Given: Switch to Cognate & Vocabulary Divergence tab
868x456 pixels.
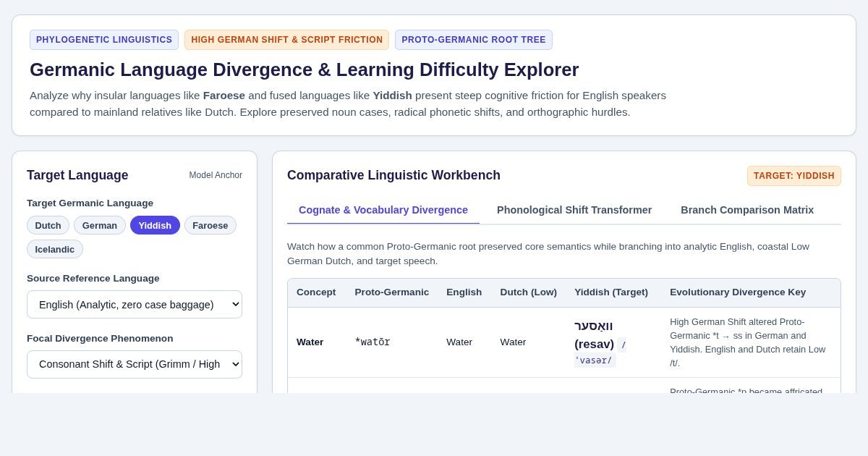Looking at the screenshot, I should (x=383, y=210).
